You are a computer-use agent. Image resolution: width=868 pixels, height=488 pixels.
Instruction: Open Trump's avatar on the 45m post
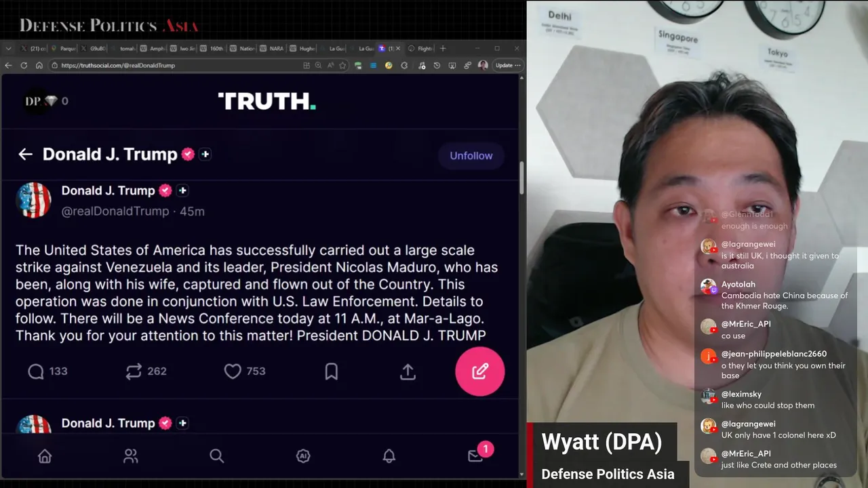pyautogui.click(x=33, y=201)
